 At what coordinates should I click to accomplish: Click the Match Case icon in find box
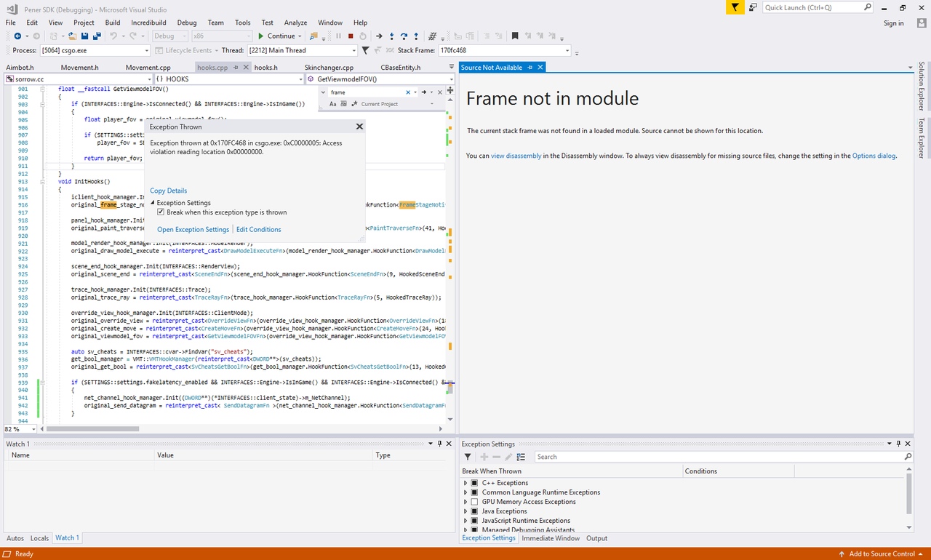(333, 104)
